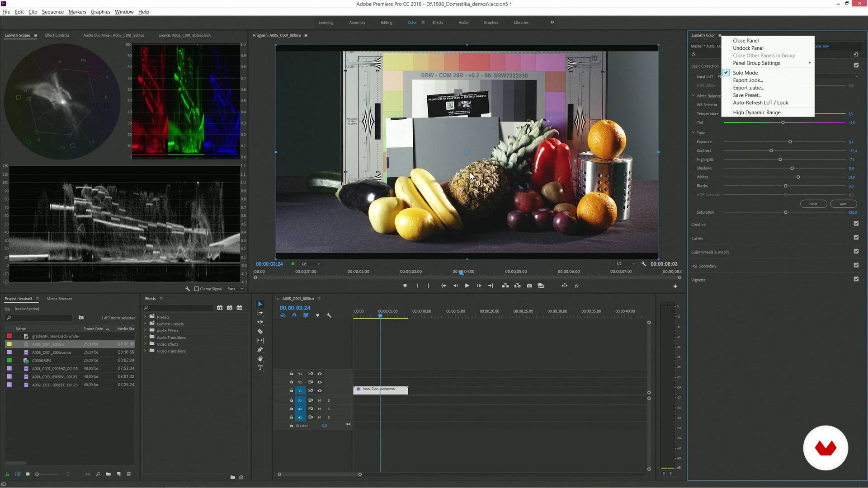Click the New Bin folder icon in the Project panel

coord(108,474)
